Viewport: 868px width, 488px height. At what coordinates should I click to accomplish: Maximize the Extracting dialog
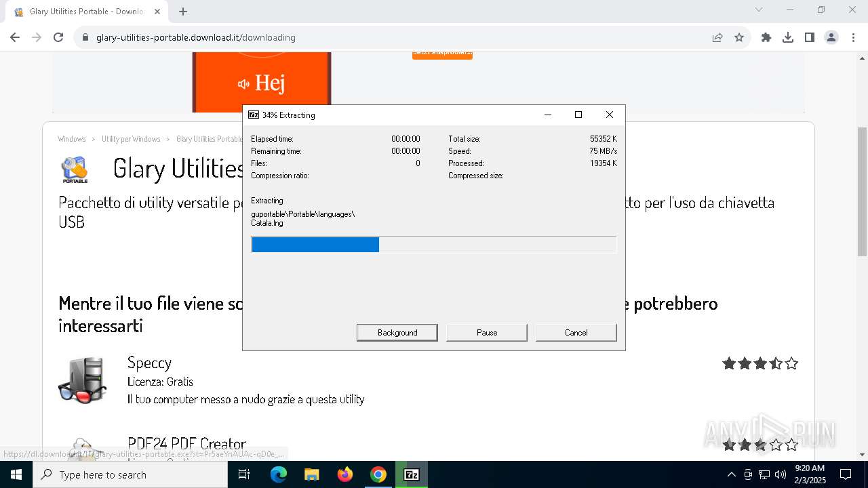[x=578, y=115]
